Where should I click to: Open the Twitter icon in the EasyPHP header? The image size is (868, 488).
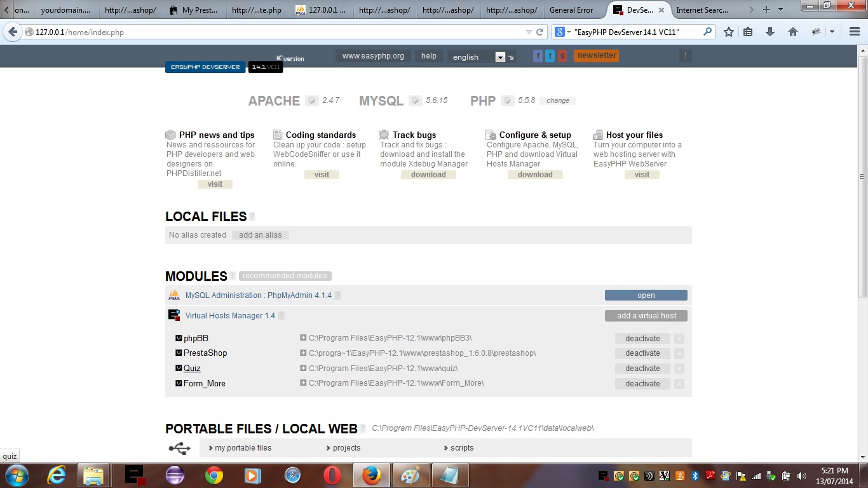coord(550,56)
